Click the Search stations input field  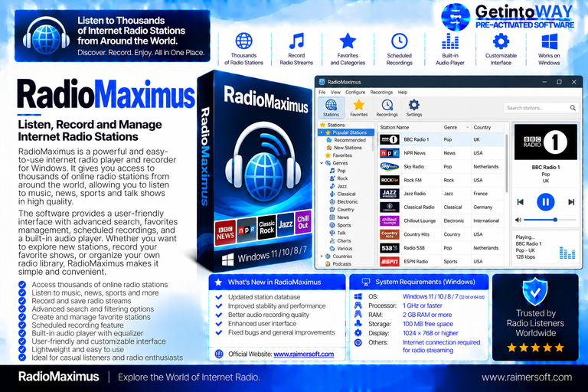(x=541, y=108)
